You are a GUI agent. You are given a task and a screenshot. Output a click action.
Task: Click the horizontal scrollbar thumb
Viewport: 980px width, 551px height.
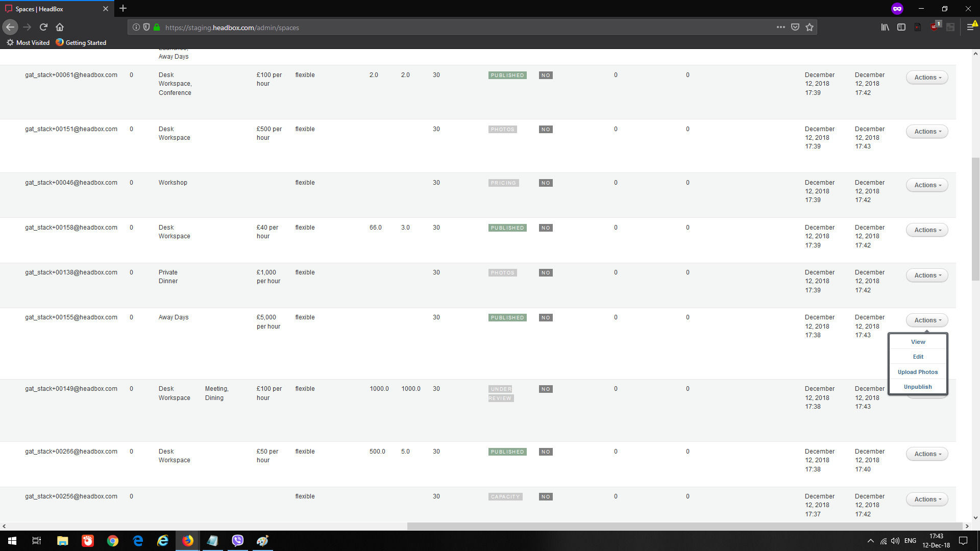coord(684,526)
